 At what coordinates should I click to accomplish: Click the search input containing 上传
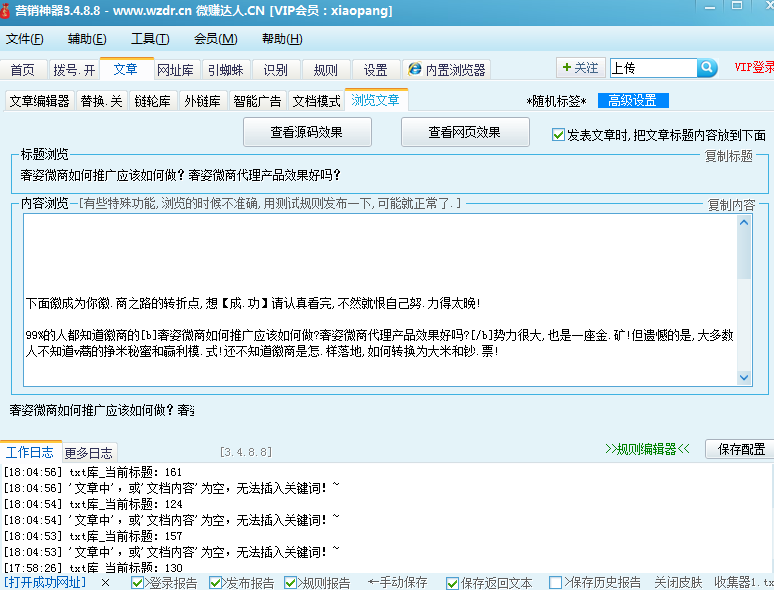coord(654,68)
